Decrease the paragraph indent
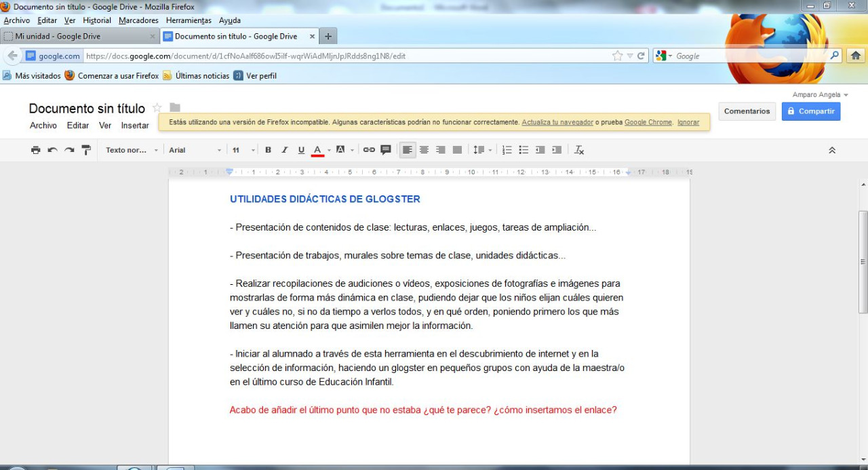This screenshot has width=868, height=470. click(x=540, y=150)
